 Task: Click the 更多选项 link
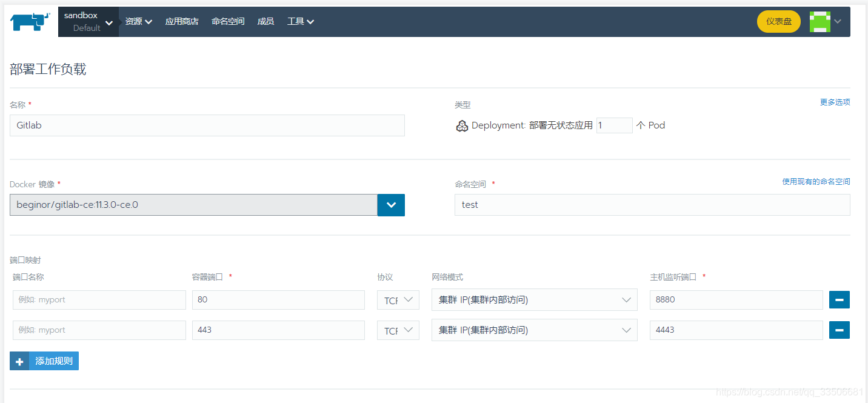(835, 102)
